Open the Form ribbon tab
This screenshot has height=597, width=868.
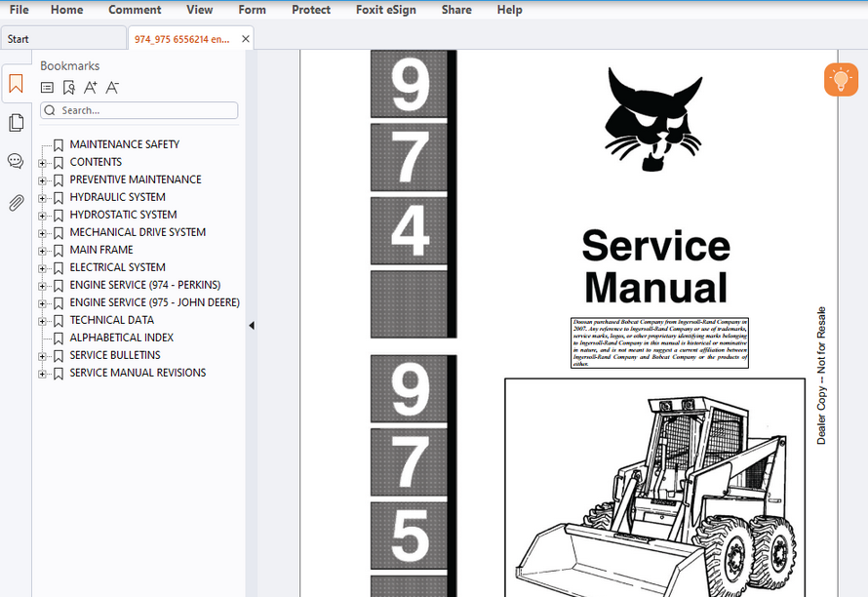(252, 10)
